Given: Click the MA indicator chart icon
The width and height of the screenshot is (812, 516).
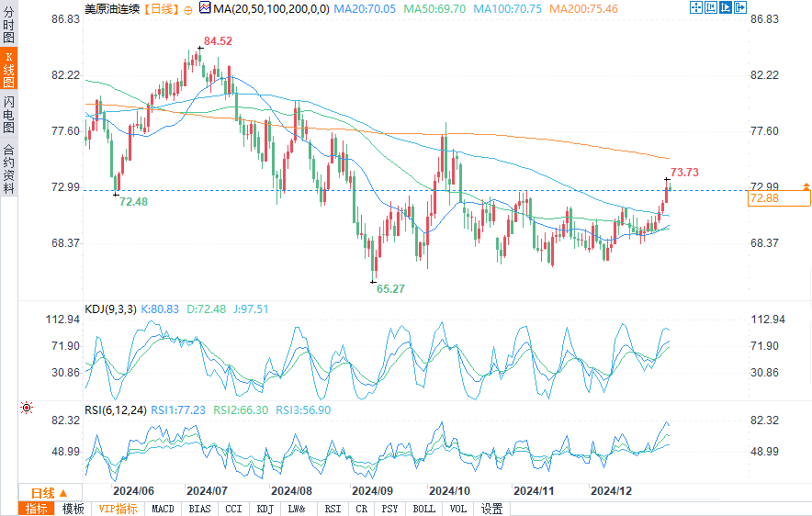Looking at the screenshot, I should click(x=205, y=7).
